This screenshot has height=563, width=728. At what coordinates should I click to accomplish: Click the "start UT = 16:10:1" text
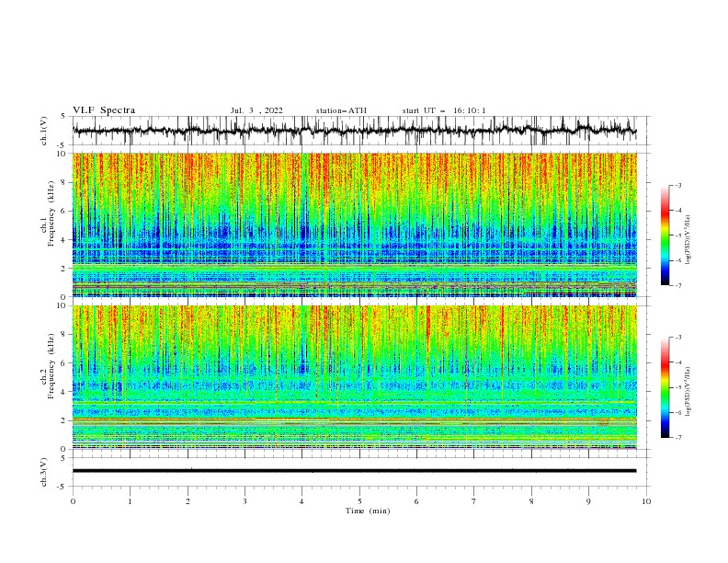click(x=444, y=110)
